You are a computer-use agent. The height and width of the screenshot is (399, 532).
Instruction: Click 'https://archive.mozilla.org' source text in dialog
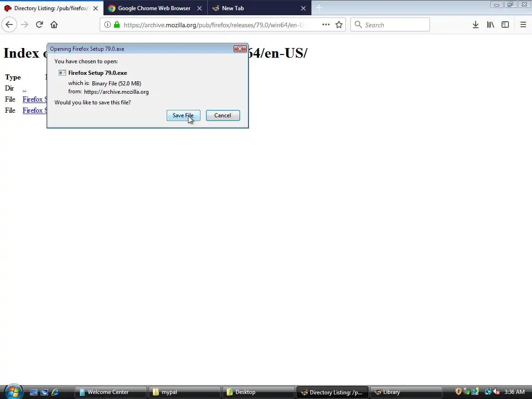tap(116, 92)
